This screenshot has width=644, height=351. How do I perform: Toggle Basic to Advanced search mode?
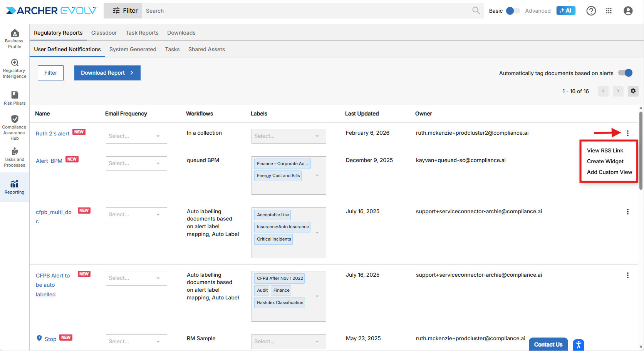512,11
